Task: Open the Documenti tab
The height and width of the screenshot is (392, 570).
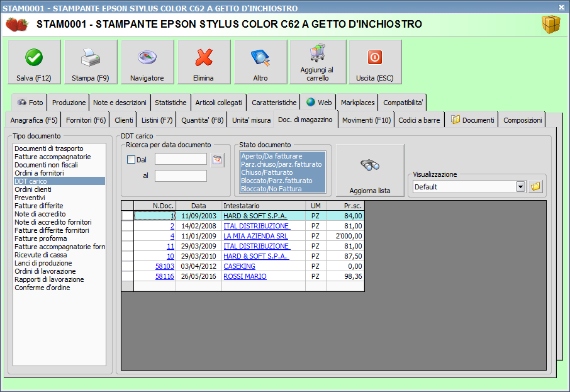Action: click(472, 120)
